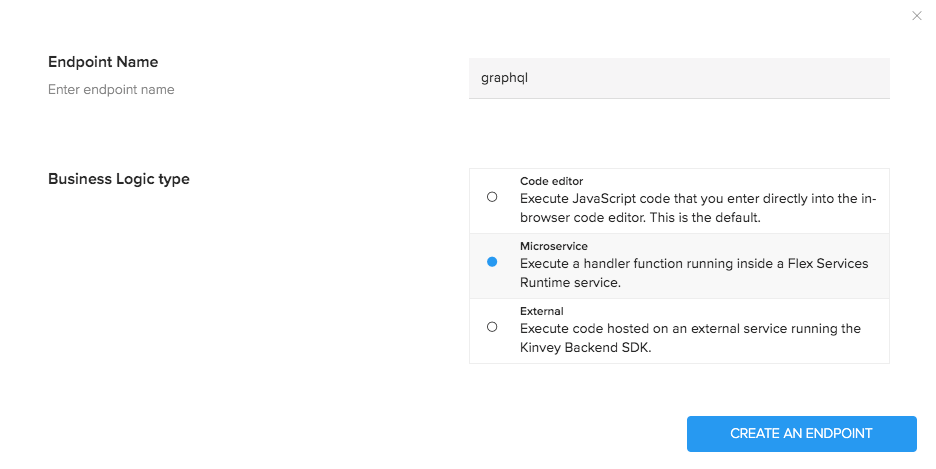The image size is (936, 469).
Task: Select the External radio button
Action: [492, 327]
